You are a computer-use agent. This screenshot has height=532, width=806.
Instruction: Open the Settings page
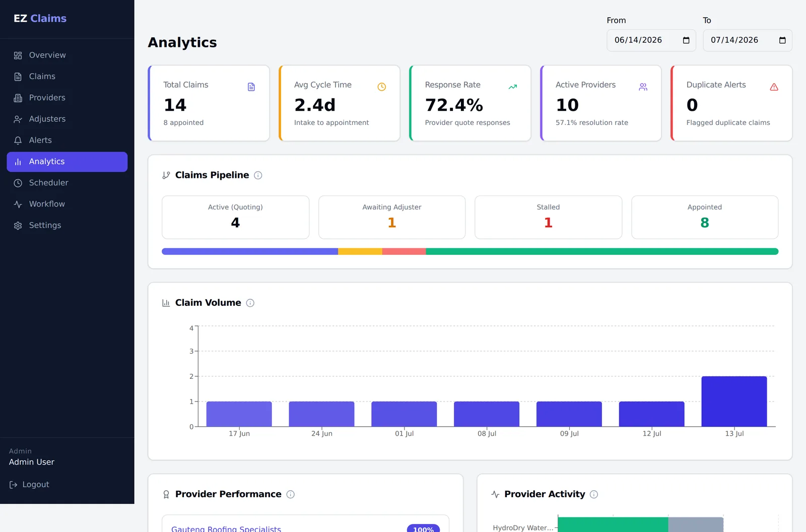67,225
